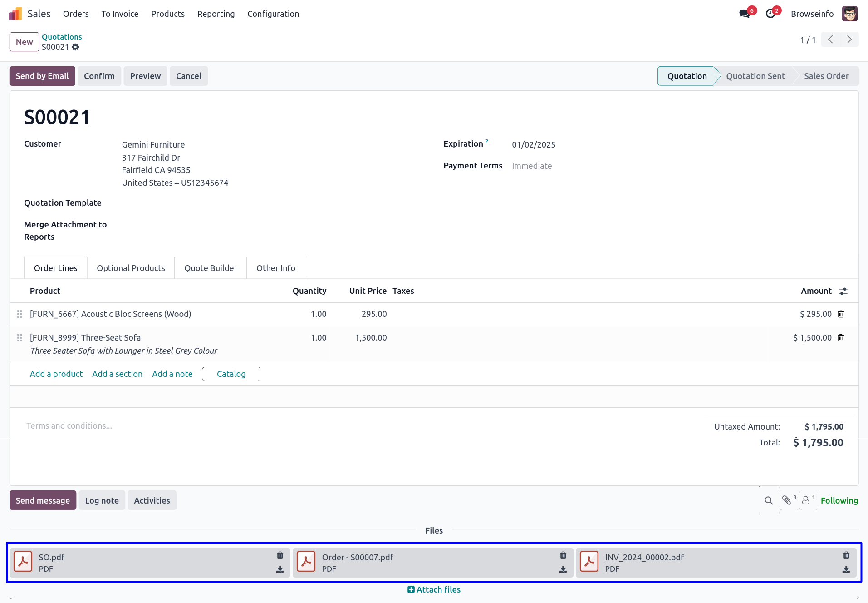
Task: Delete the Three-Seat Sofa order line
Action: (841, 338)
